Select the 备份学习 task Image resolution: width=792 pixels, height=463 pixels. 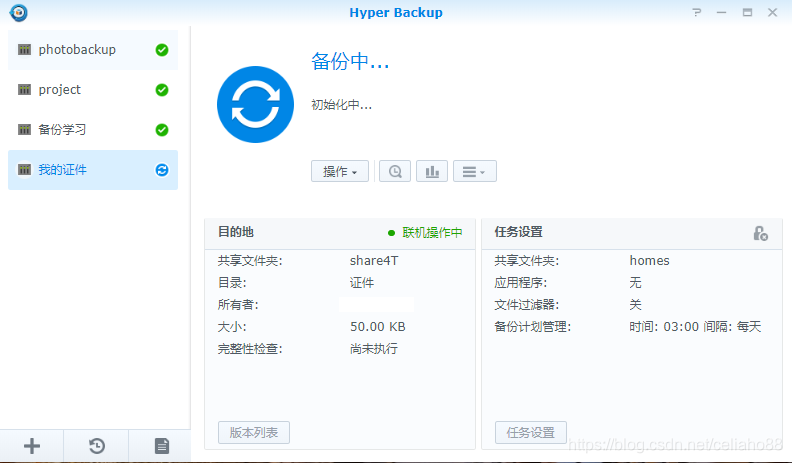[93, 130]
